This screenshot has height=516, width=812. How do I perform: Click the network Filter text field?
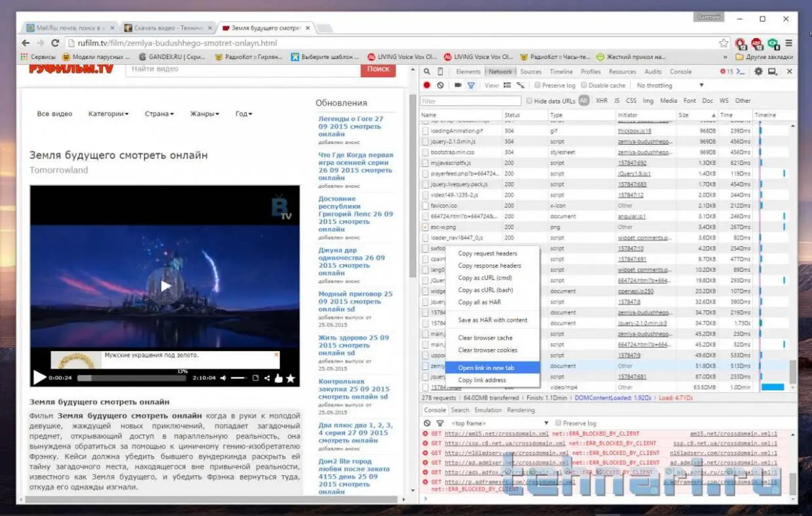click(x=471, y=101)
